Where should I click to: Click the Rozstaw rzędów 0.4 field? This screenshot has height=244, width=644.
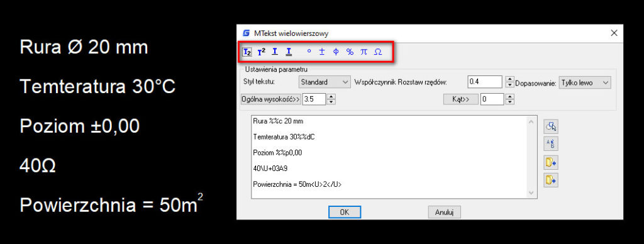pos(485,82)
